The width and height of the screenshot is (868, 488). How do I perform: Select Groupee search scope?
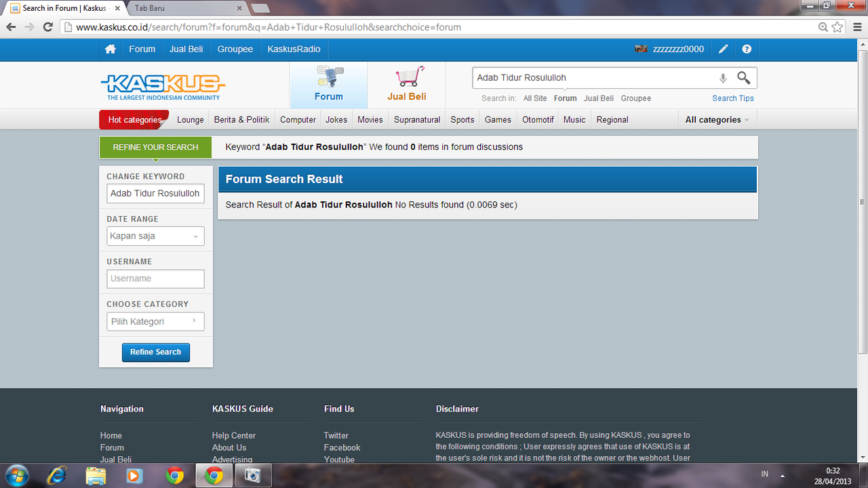pos(636,98)
